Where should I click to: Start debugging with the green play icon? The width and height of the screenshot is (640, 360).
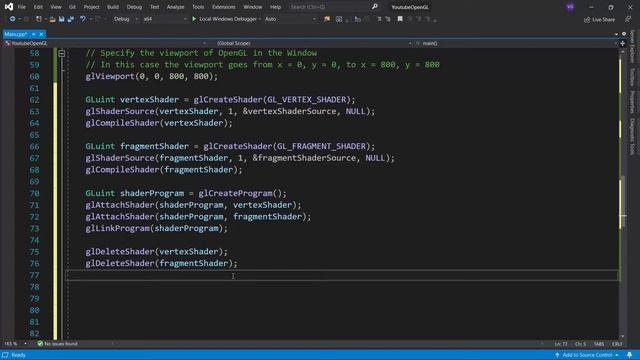[x=194, y=19]
